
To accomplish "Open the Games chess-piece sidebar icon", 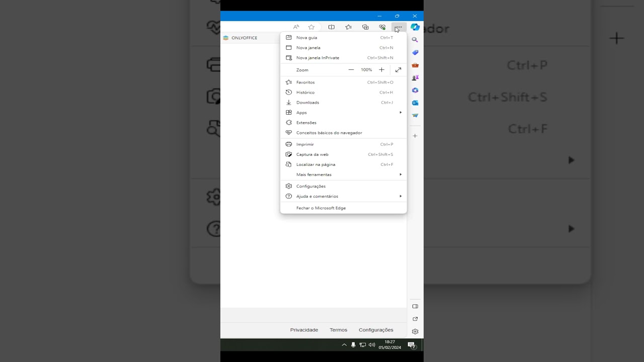I will (415, 77).
